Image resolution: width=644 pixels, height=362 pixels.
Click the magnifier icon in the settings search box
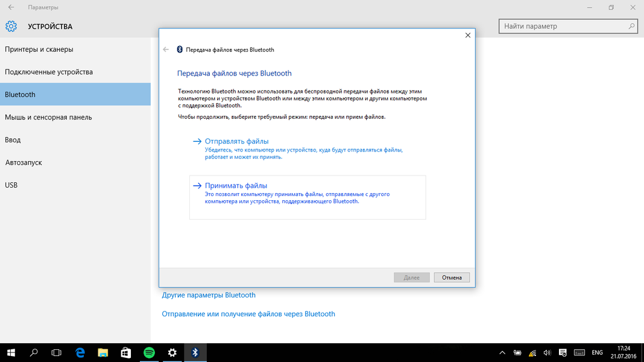click(631, 27)
